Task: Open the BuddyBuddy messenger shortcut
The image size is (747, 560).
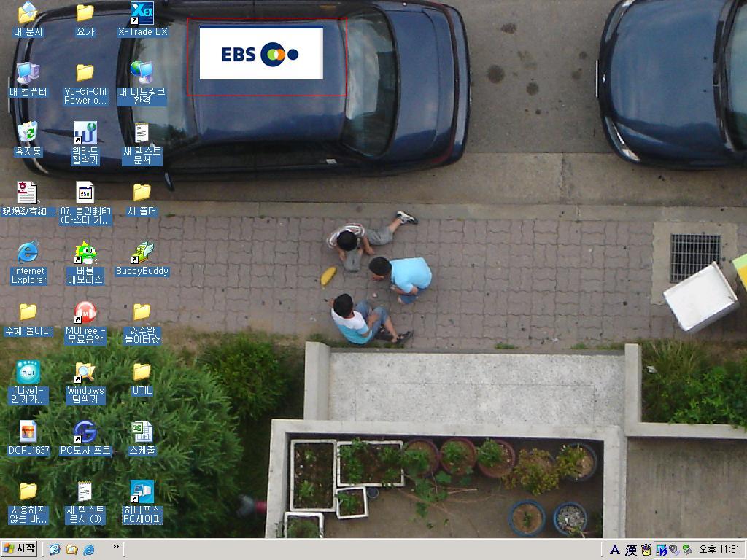Action: click(x=142, y=259)
